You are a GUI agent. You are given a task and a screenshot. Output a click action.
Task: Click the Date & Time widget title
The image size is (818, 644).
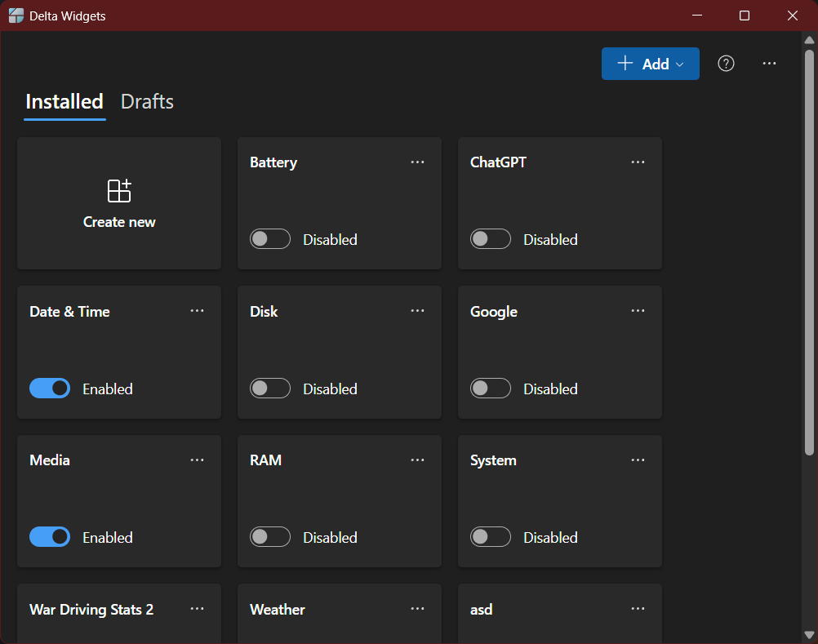[69, 312]
